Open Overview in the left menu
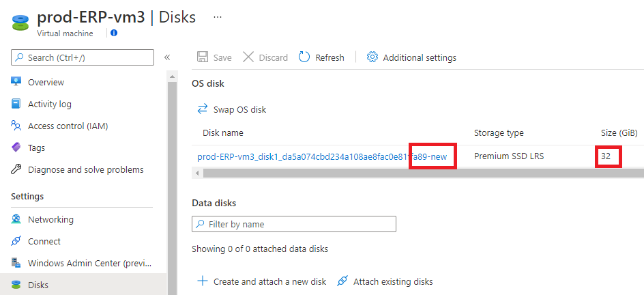The image size is (644, 295). coord(46,82)
